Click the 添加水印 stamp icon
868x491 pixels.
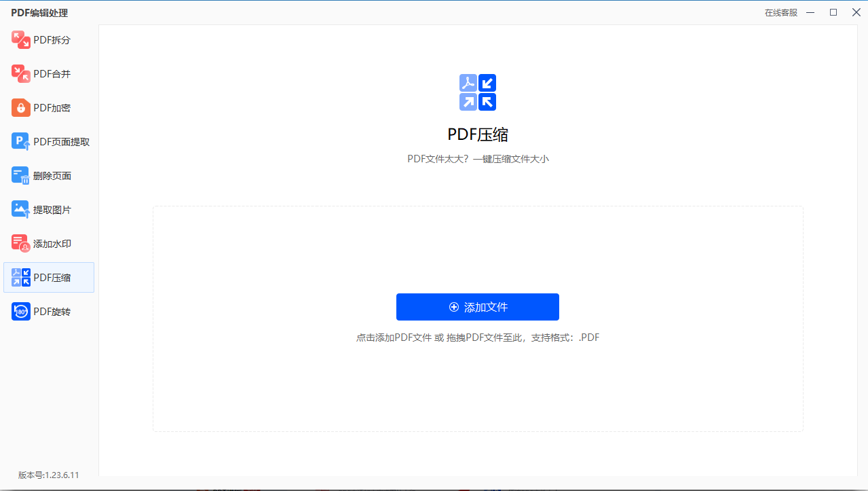point(21,243)
